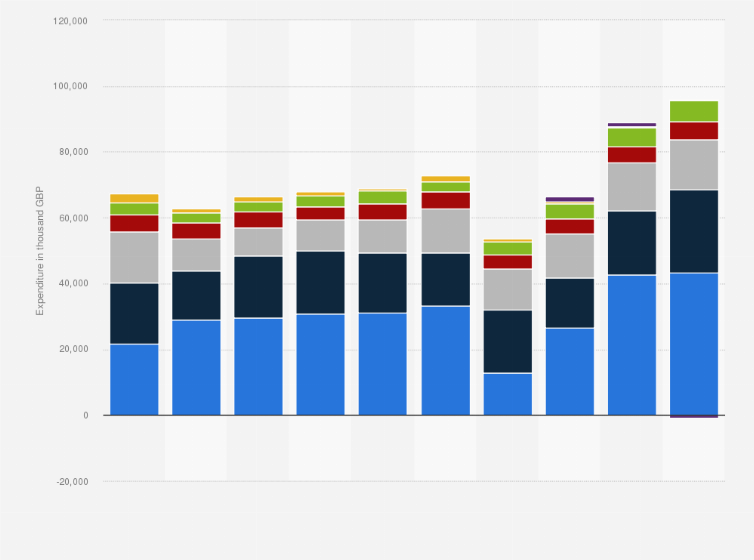Select the purple segment atop the ninth bar
754x560 pixels.
point(632,124)
